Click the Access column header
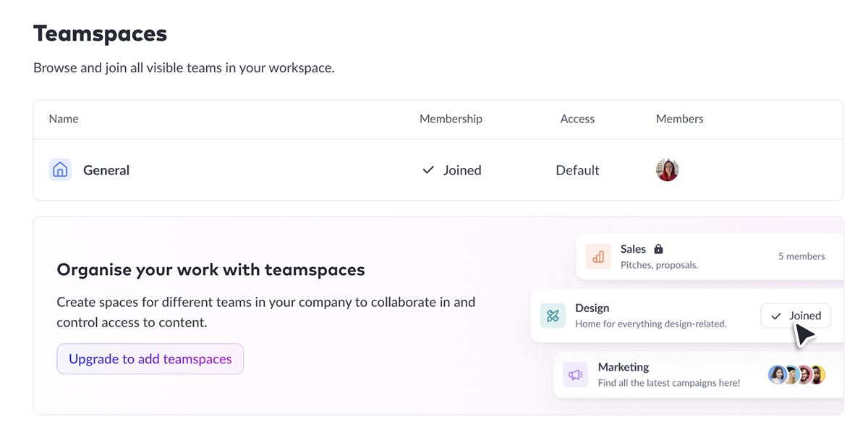Viewport: 868px width, 438px height. [577, 119]
